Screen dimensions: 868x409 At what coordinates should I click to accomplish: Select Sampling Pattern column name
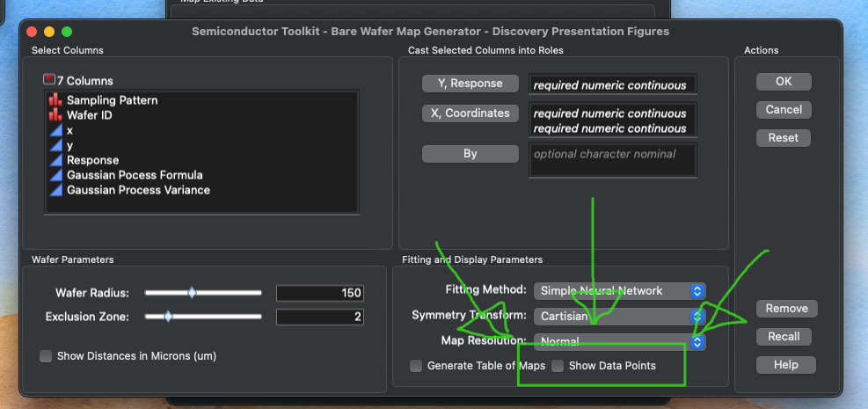pos(112,100)
